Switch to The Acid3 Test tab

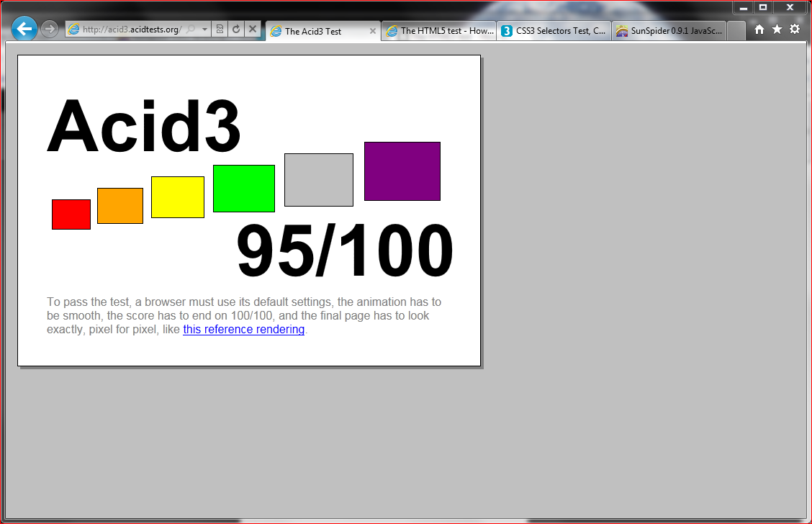pos(323,31)
